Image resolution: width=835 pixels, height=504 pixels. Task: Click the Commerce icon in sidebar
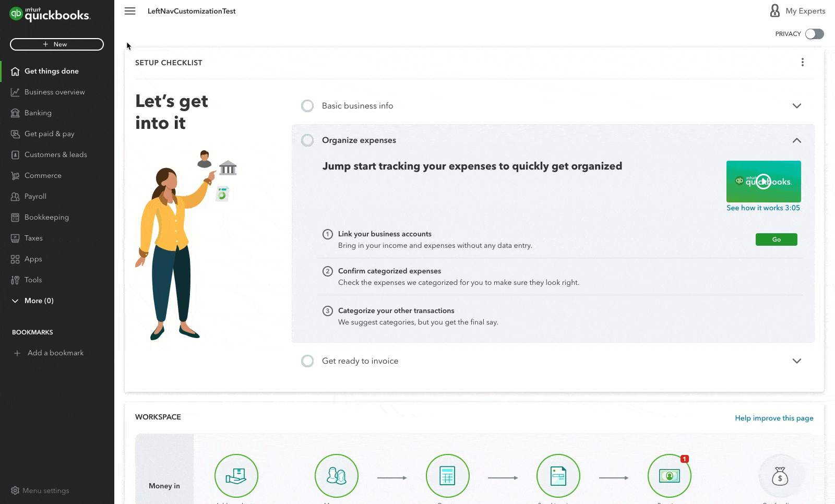[15, 176]
